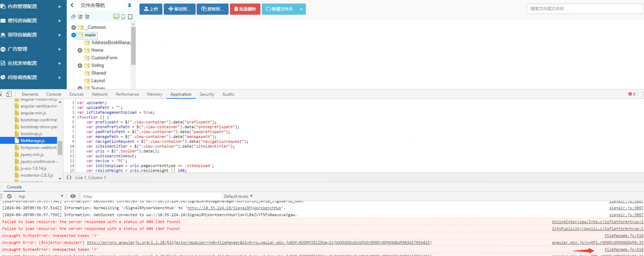Open the Default levels dropdown
Screen dimensions: 644x256
(238, 196)
